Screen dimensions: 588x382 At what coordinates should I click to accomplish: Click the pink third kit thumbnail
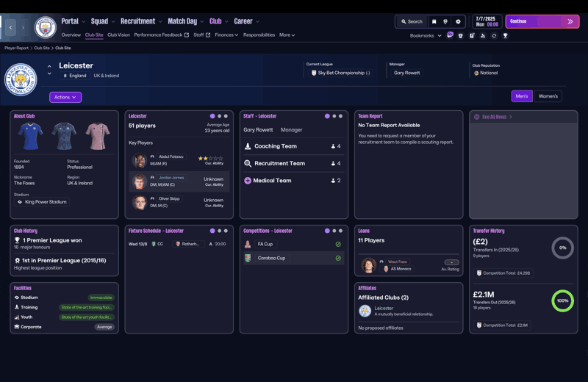click(x=98, y=136)
